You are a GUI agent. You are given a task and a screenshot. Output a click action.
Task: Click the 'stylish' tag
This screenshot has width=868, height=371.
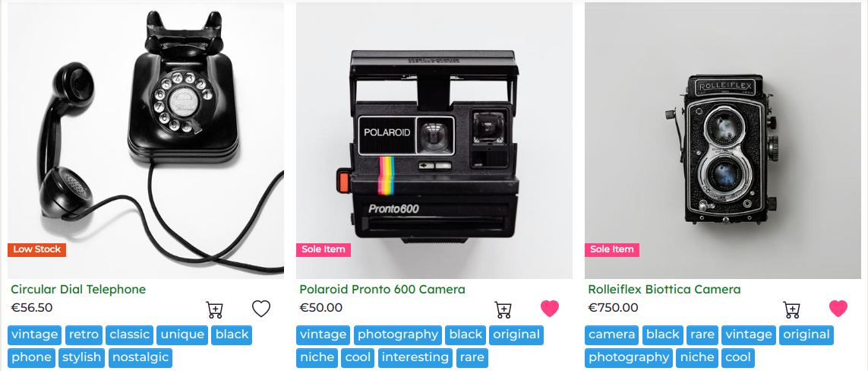(82, 357)
